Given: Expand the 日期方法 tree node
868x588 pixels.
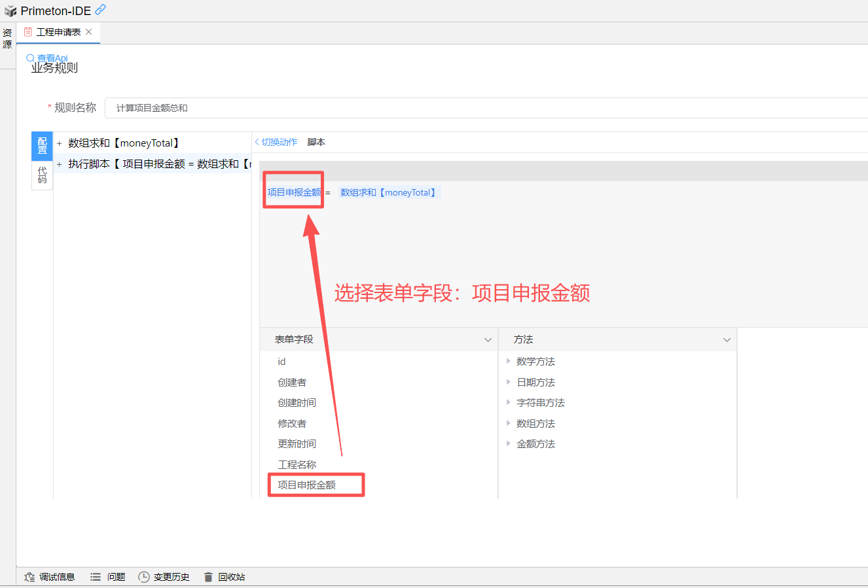Looking at the screenshot, I should click(509, 382).
